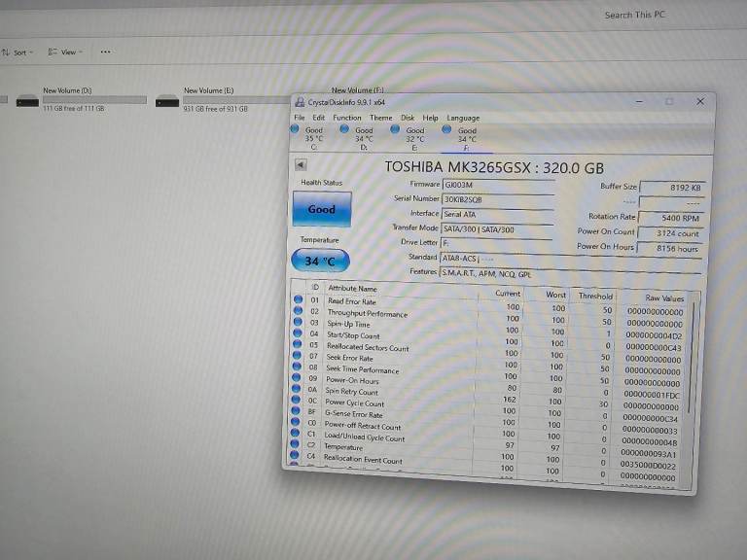This screenshot has height=560, width=747.
Task: Click the status dot for Throughput Performance
Action: [299, 310]
